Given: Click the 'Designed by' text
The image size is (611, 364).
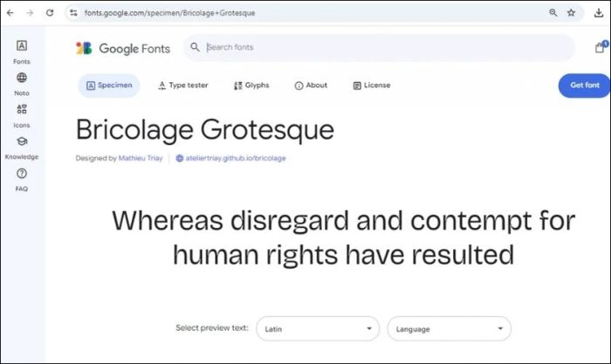Looking at the screenshot, I should (96, 158).
